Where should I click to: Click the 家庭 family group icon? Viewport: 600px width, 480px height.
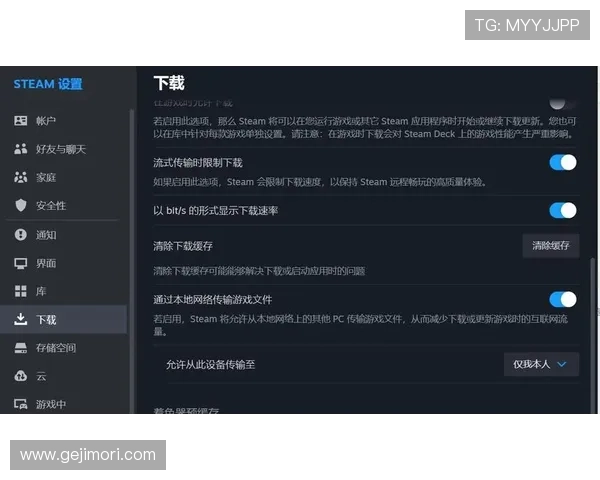point(21,177)
